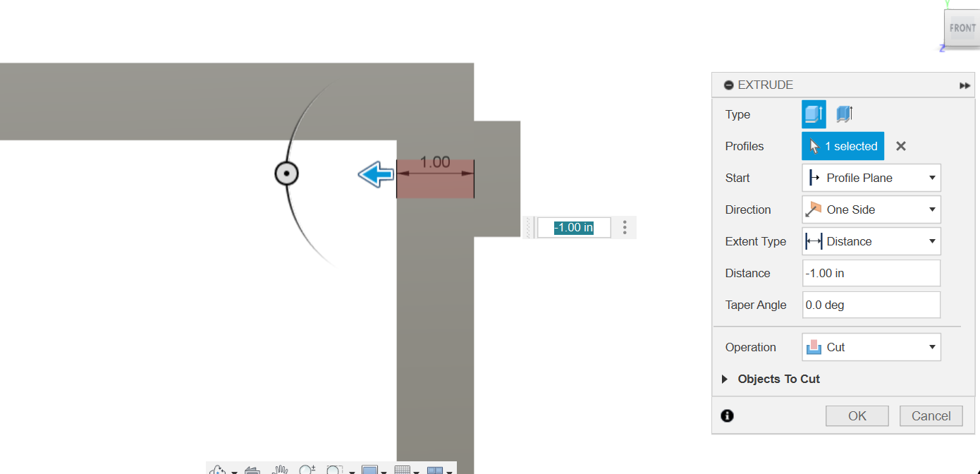This screenshot has height=474, width=980.
Task: Open the three-dot menu beside canvas input
Action: (x=625, y=227)
